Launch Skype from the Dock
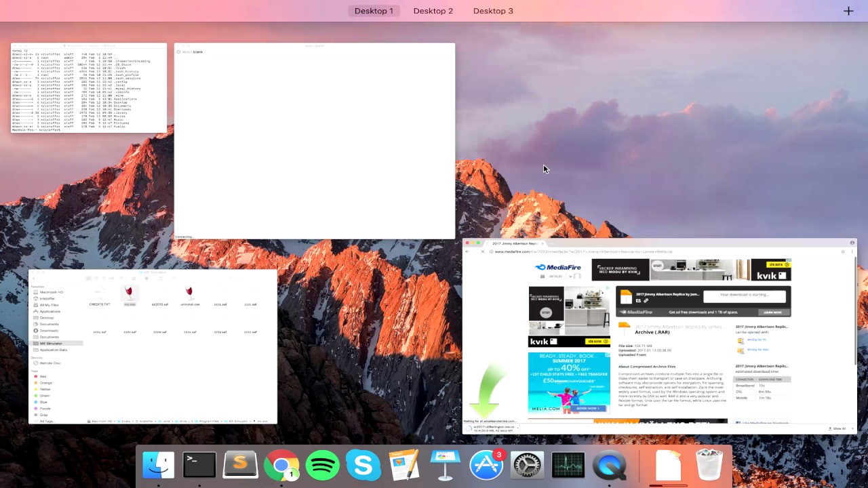The image size is (868, 488). point(363,466)
